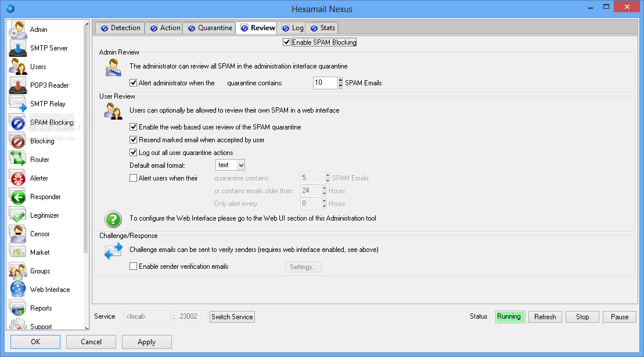Uncheck Alert administrator when quarantine contains
The width and height of the screenshot is (644, 357).
tap(133, 83)
